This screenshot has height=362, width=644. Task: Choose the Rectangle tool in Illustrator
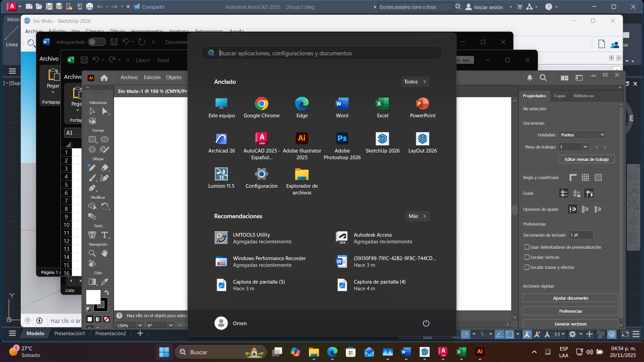pyautogui.click(x=92, y=139)
